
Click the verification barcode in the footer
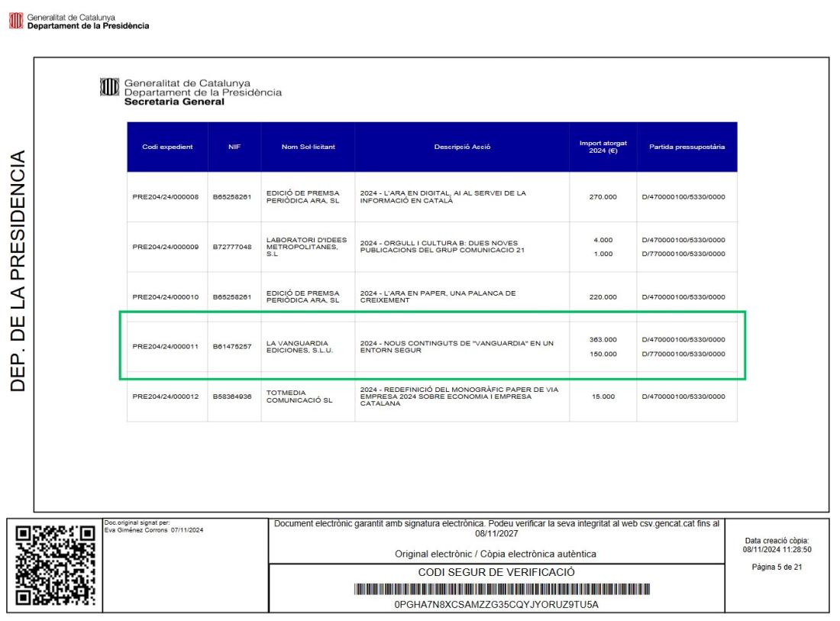coord(502,590)
